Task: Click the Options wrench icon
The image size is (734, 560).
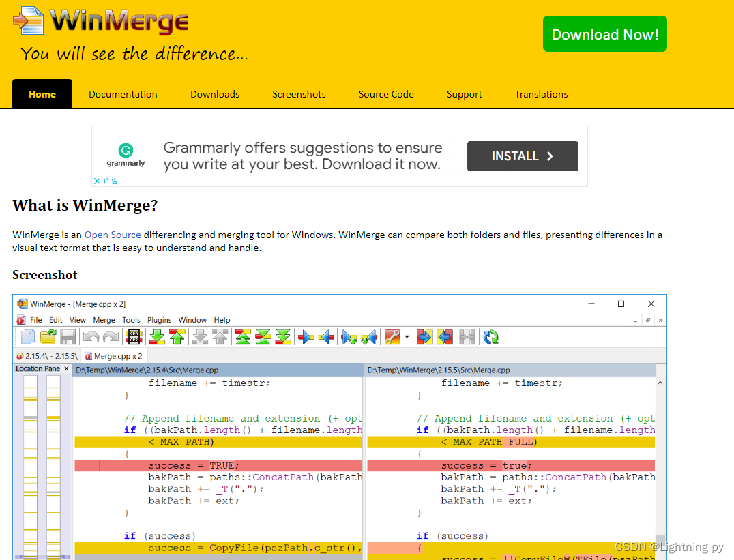Action: tap(392, 337)
